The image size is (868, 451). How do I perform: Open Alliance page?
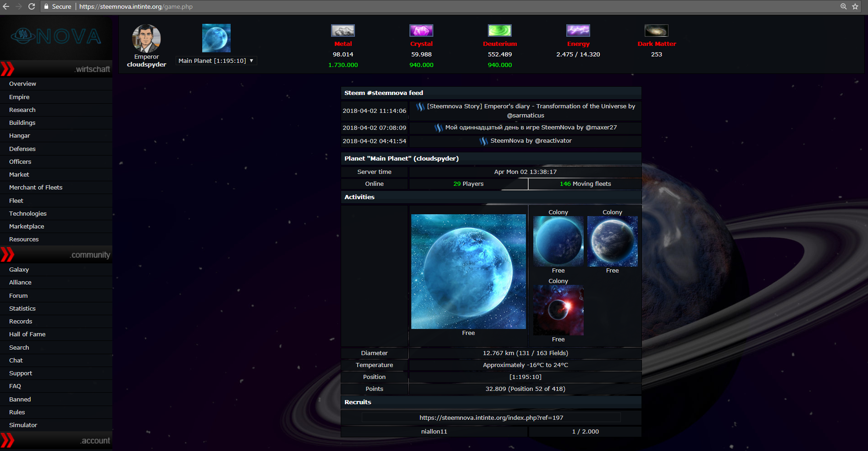[x=20, y=282]
